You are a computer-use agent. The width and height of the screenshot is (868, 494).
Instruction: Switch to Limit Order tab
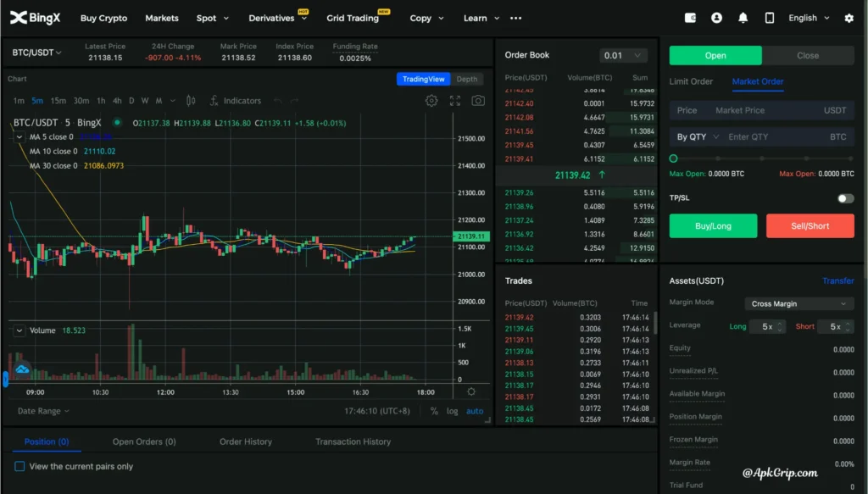click(691, 81)
